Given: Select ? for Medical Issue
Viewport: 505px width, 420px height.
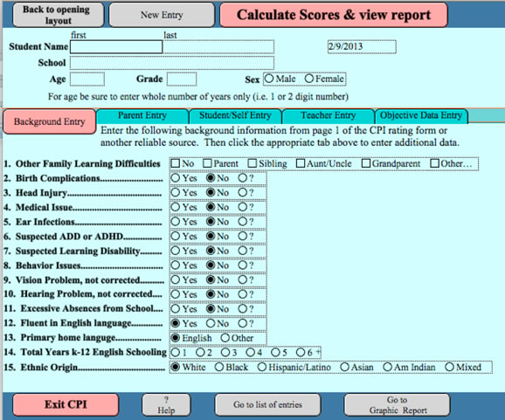Looking at the screenshot, I should point(243,207).
